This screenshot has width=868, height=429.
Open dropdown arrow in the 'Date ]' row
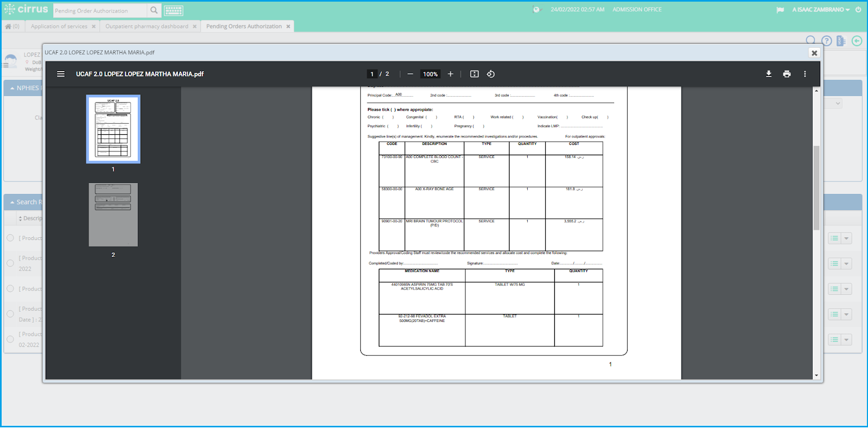point(846,314)
